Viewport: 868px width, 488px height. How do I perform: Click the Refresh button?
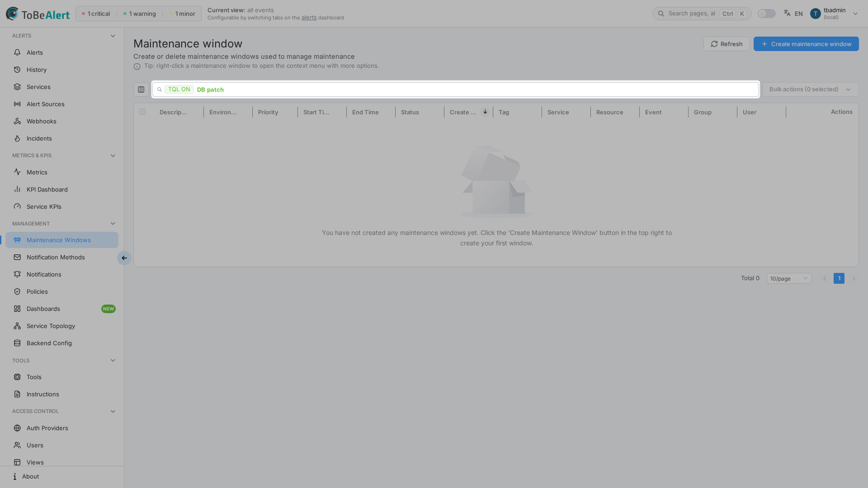pyautogui.click(x=726, y=44)
